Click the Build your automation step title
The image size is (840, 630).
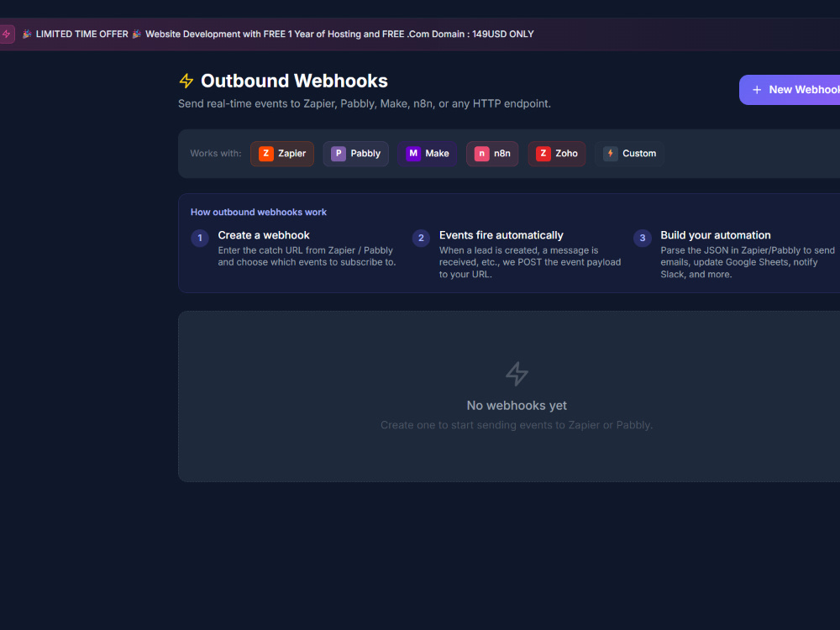pyautogui.click(x=715, y=235)
